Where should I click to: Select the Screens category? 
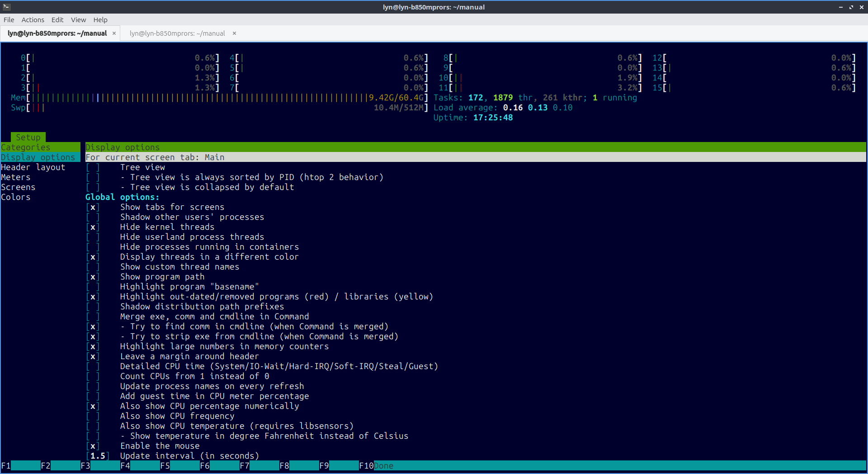pyautogui.click(x=18, y=187)
